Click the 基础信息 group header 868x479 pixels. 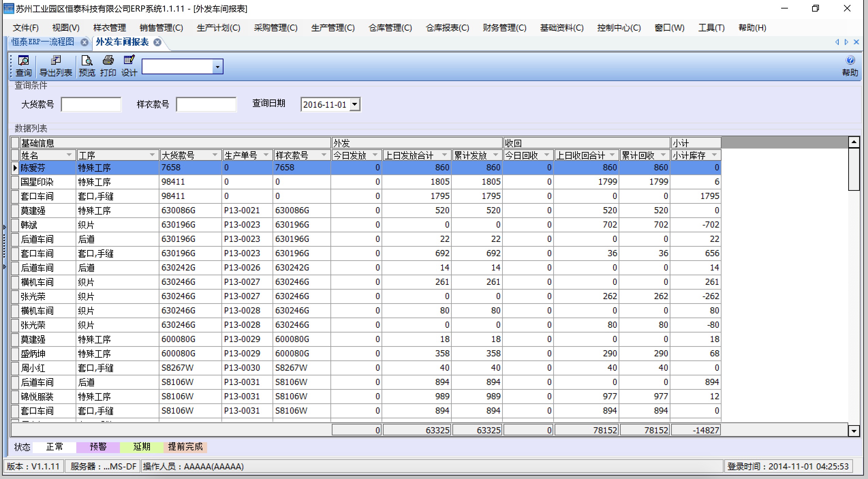click(x=175, y=143)
